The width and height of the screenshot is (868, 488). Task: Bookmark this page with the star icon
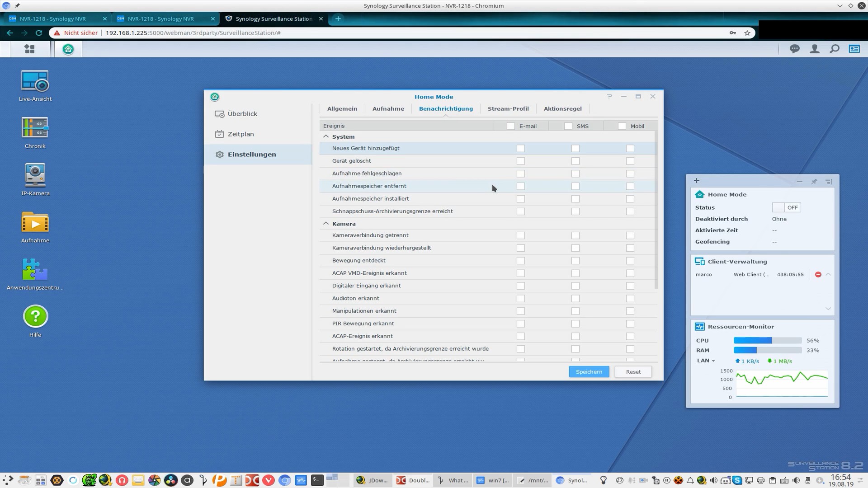click(x=747, y=33)
